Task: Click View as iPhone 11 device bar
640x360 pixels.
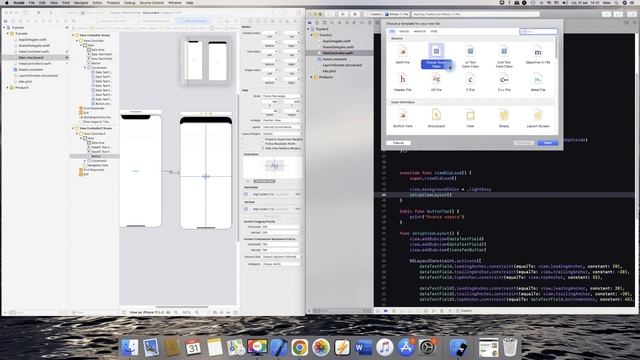Action: point(150,312)
